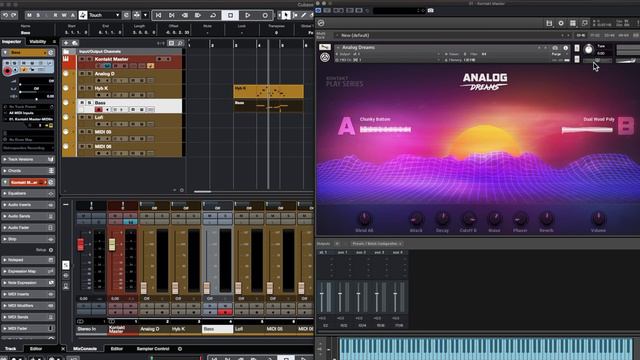Toggle global Read automation (R) button
The height and width of the screenshot is (360, 640).
click(56, 15)
